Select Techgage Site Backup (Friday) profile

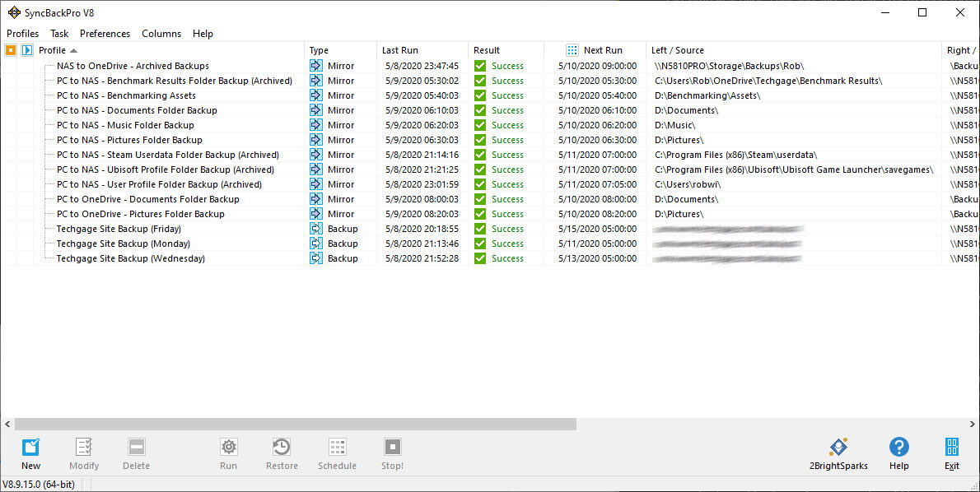119,229
